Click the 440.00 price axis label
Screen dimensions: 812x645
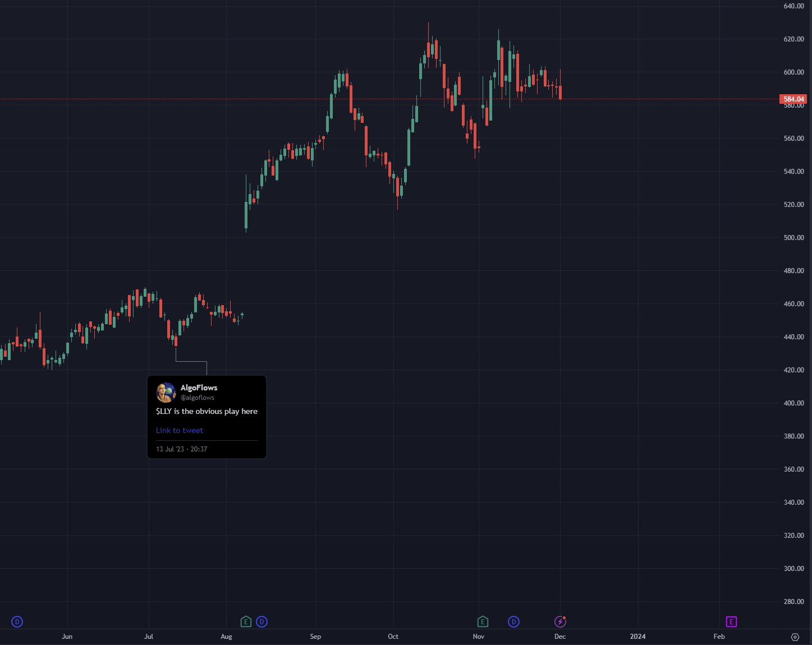[793, 337]
